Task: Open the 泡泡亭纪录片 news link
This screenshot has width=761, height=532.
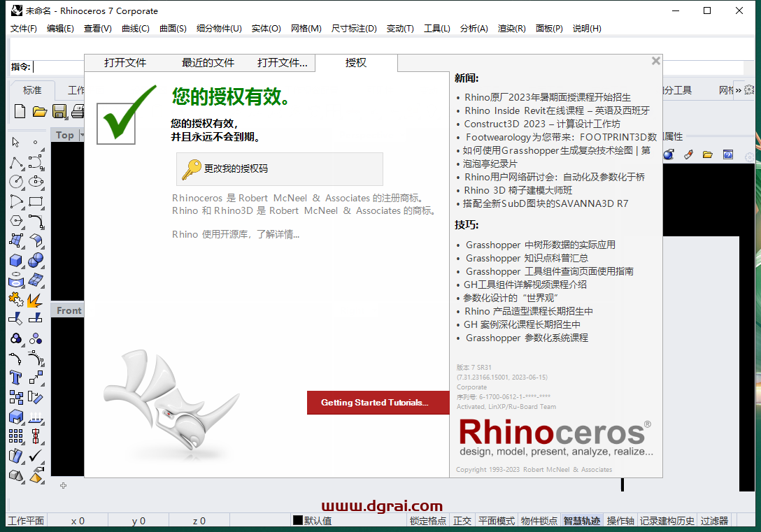Action: 490,164
